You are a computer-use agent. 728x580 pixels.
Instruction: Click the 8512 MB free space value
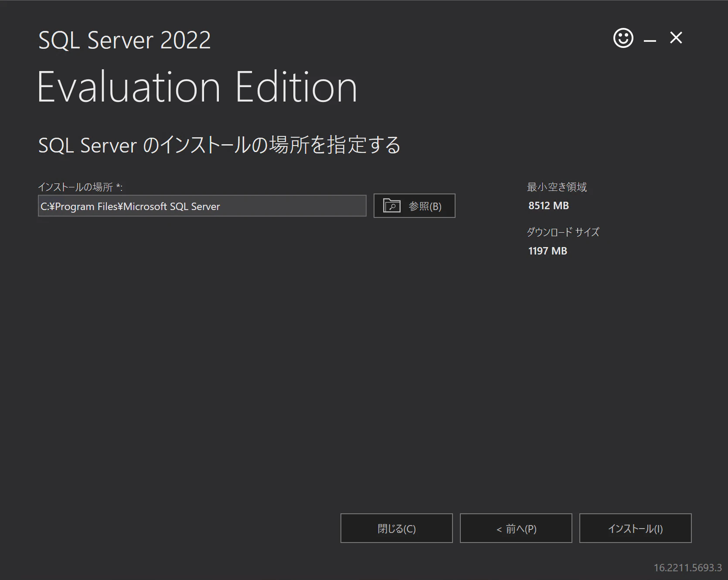coord(548,206)
